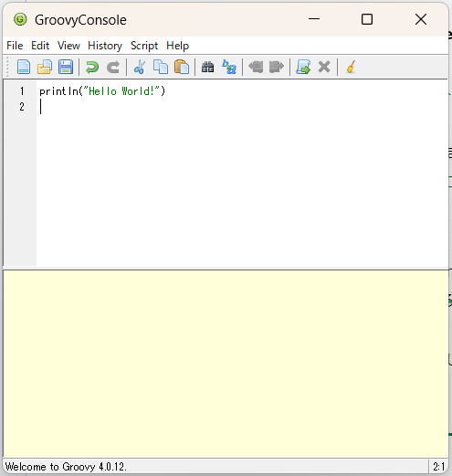Paste using the clipboard icon
This screenshot has height=476, width=452.
click(x=182, y=67)
